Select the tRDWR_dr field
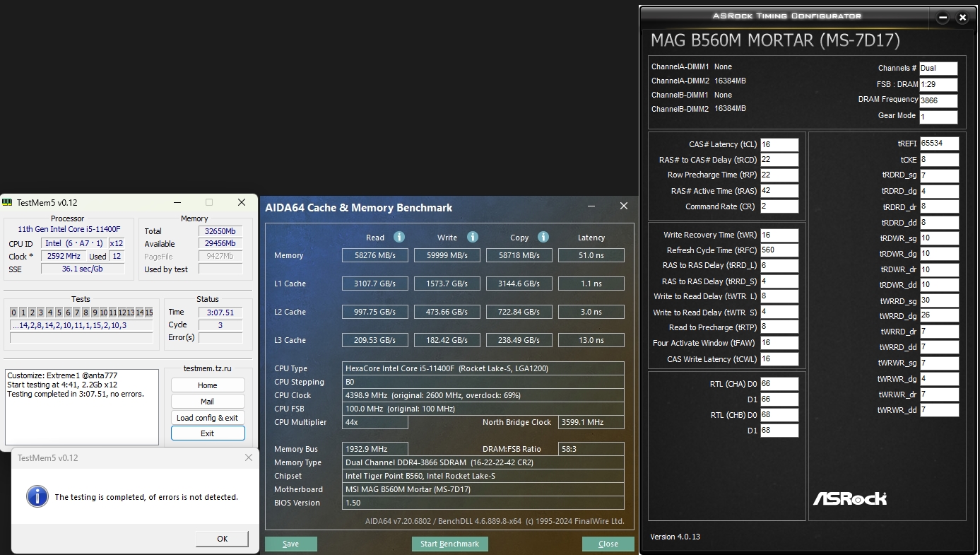The height and width of the screenshot is (555, 980). pyautogui.click(x=940, y=269)
